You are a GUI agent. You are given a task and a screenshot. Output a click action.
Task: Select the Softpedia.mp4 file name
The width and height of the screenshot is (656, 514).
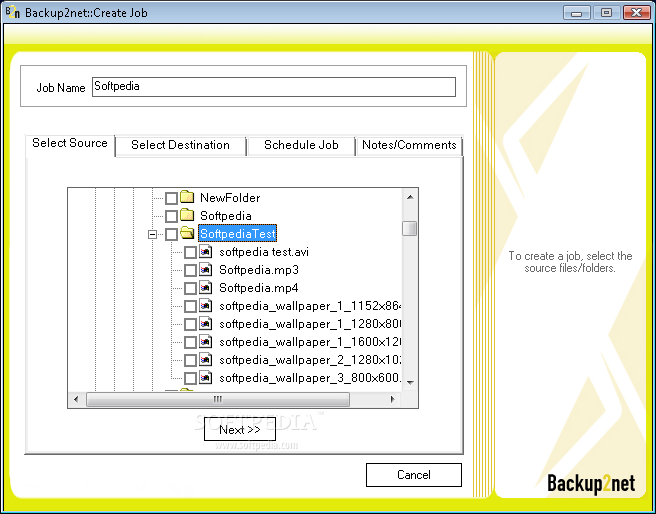point(259,288)
